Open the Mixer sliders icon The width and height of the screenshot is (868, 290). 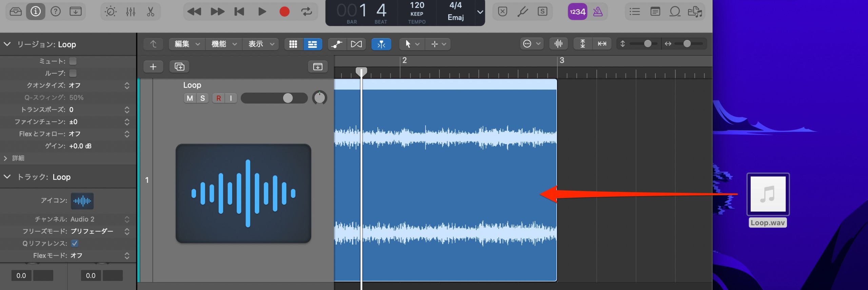coord(131,12)
